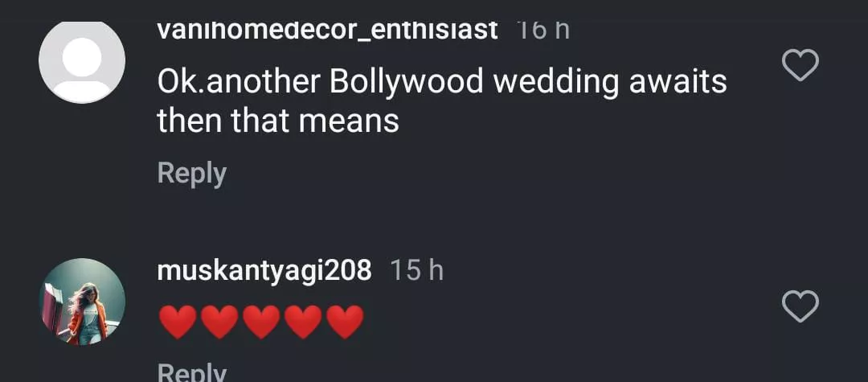
Task: Click the 15 h timestamp
Action: (416, 271)
